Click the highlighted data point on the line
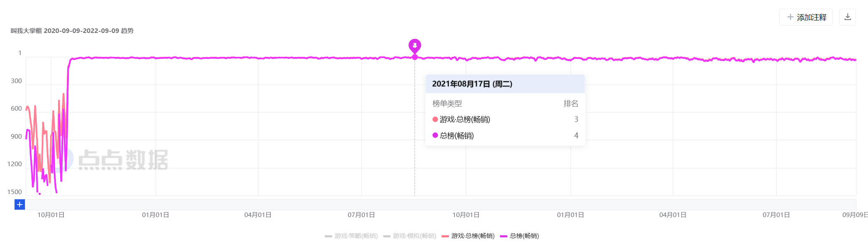The width and height of the screenshot is (868, 248). point(415,57)
